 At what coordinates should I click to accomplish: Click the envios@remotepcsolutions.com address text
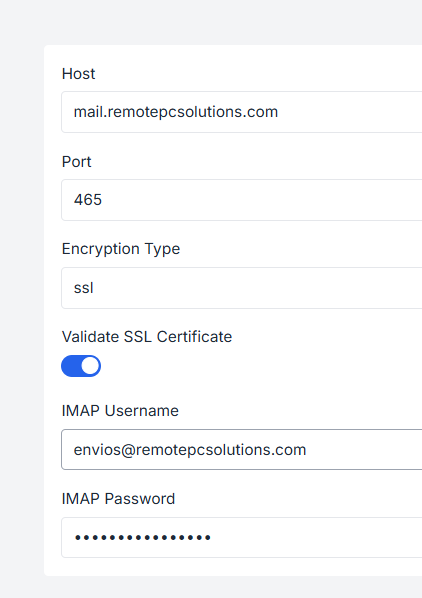pyautogui.click(x=190, y=450)
